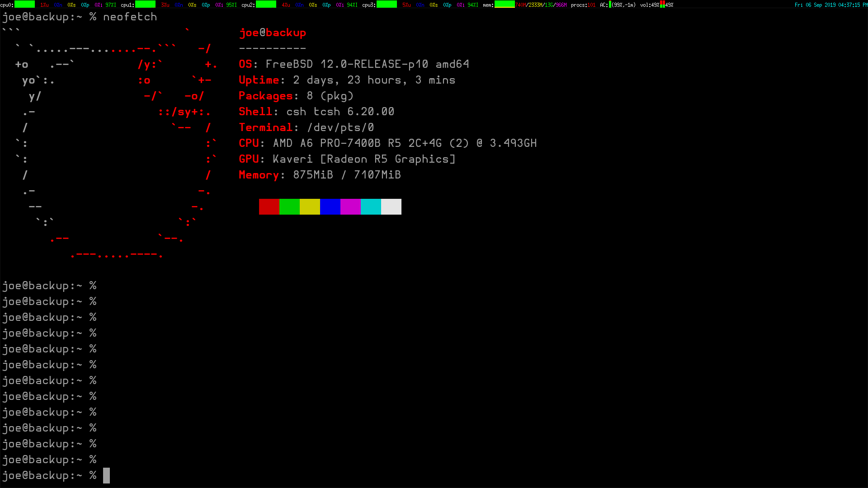Click the (99%,-1m) battery text
The image size is (868, 488).
pyautogui.click(x=624, y=5)
